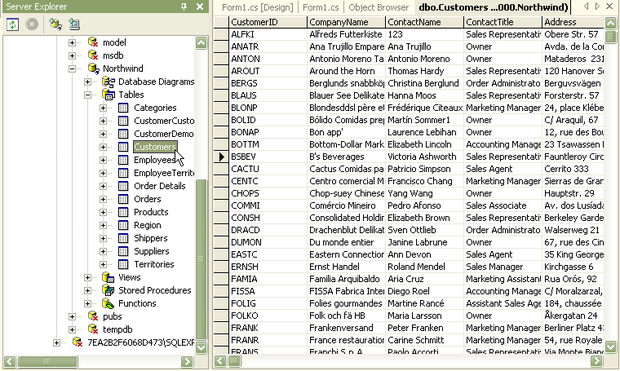This screenshot has width=620, height=371.
Task: Select the EmployeeTerritories tree item
Action: point(164,173)
